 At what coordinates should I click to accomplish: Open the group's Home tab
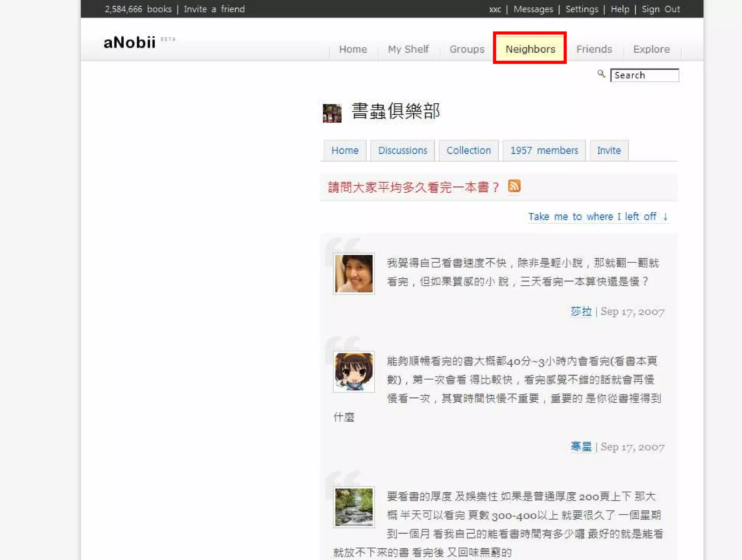(x=345, y=150)
